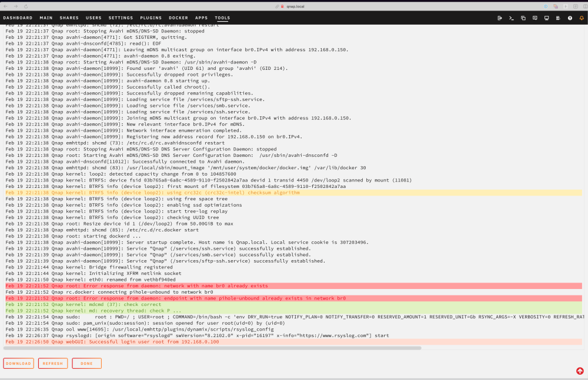Click the green 'md: recovery thread: check P' line
Screen dimensions: 588x380
tap(293, 311)
